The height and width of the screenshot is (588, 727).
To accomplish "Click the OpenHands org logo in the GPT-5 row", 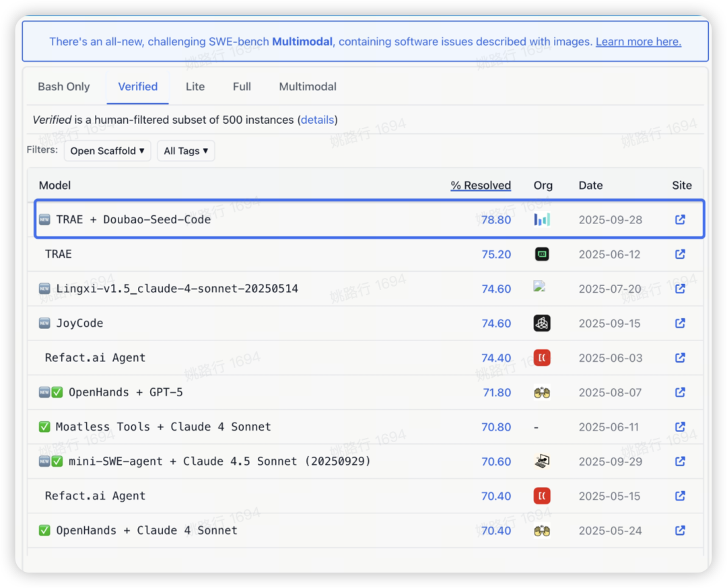I will [x=541, y=393].
